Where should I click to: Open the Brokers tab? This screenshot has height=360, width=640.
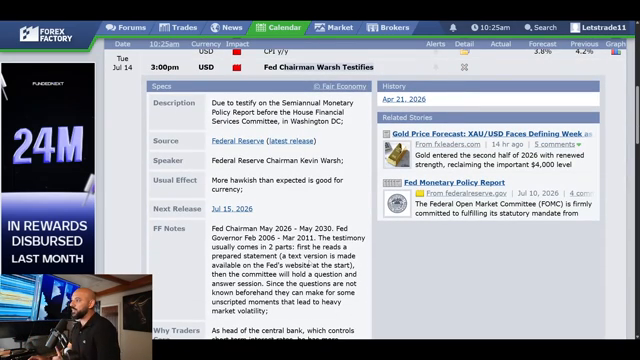click(388, 27)
